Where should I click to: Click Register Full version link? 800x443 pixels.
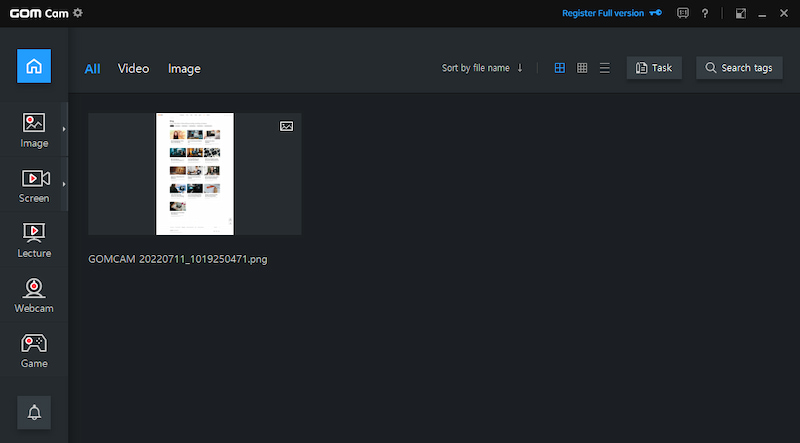tap(603, 13)
